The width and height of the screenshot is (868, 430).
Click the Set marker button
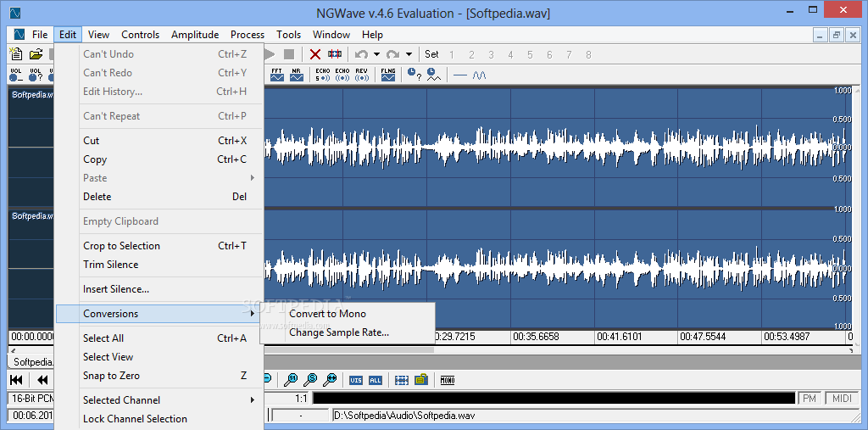tap(431, 54)
